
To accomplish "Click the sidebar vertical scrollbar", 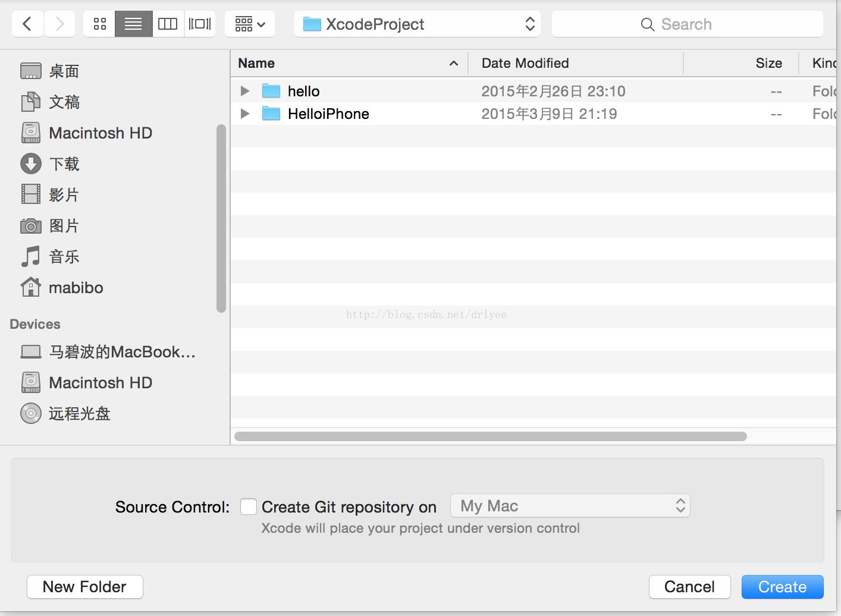I will (x=221, y=218).
